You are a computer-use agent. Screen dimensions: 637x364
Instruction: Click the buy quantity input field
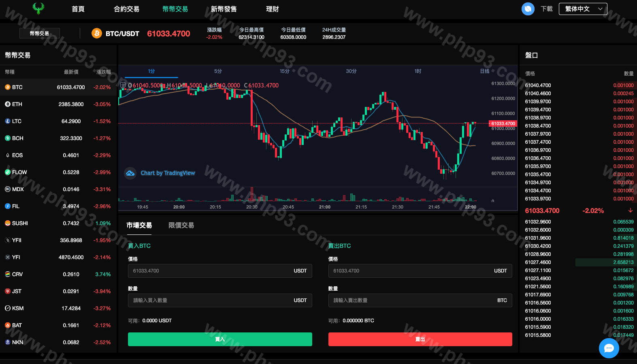pos(211,300)
